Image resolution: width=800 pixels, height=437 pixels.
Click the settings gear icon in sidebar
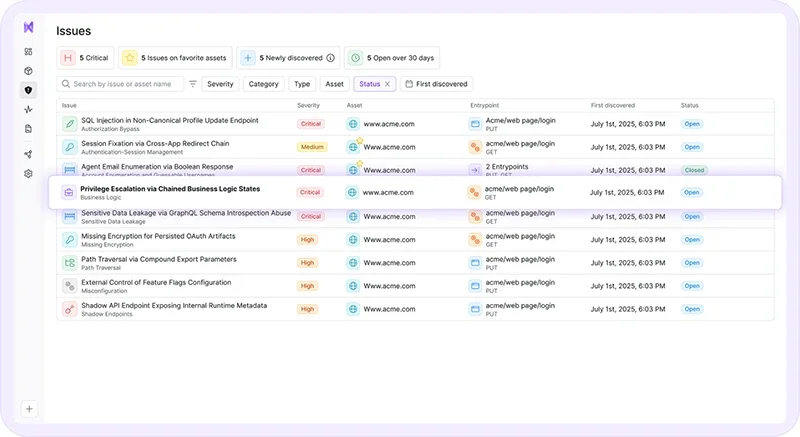(x=29, y=173)
